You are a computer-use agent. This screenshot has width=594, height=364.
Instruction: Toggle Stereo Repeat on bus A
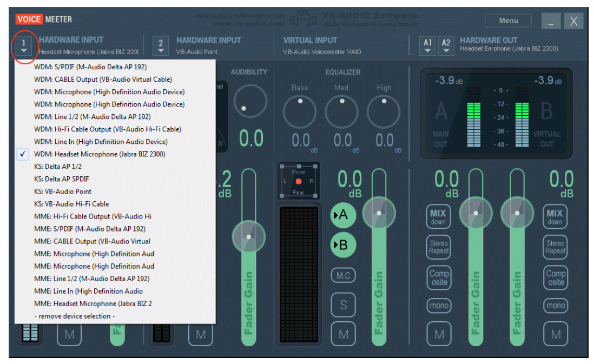(x=438, y=247)
